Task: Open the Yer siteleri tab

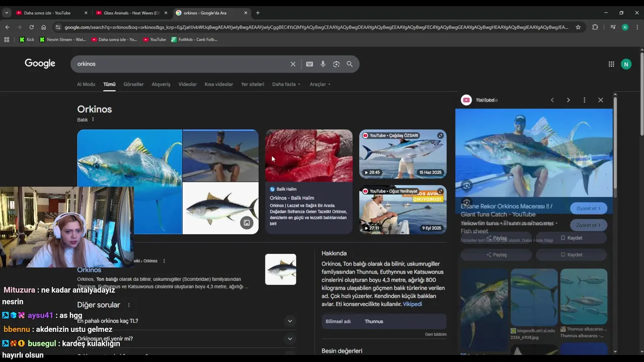Action: (253, 84)
